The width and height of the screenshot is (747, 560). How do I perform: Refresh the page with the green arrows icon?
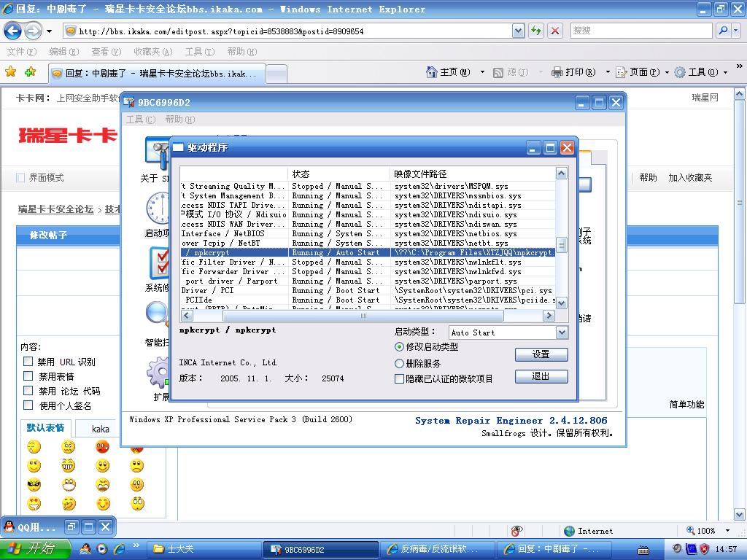[x=536, y=31]
